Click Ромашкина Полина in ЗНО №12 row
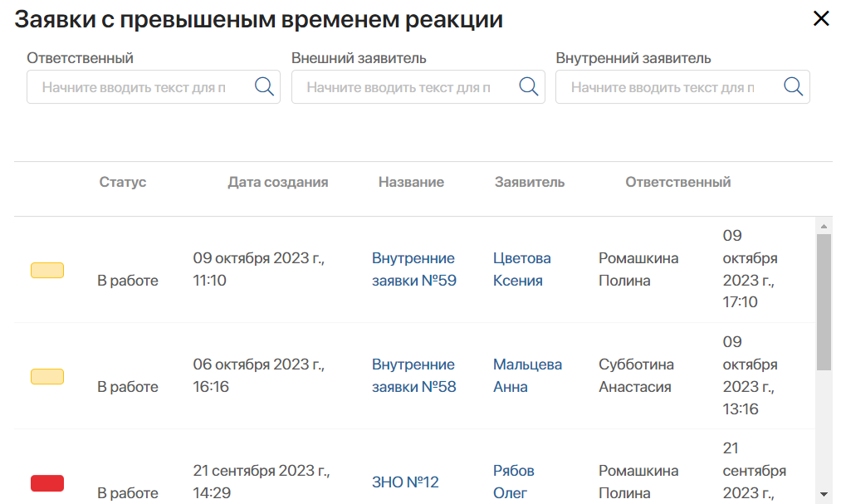The width and height of the screenshot is (841, 504). click(638, 482)
